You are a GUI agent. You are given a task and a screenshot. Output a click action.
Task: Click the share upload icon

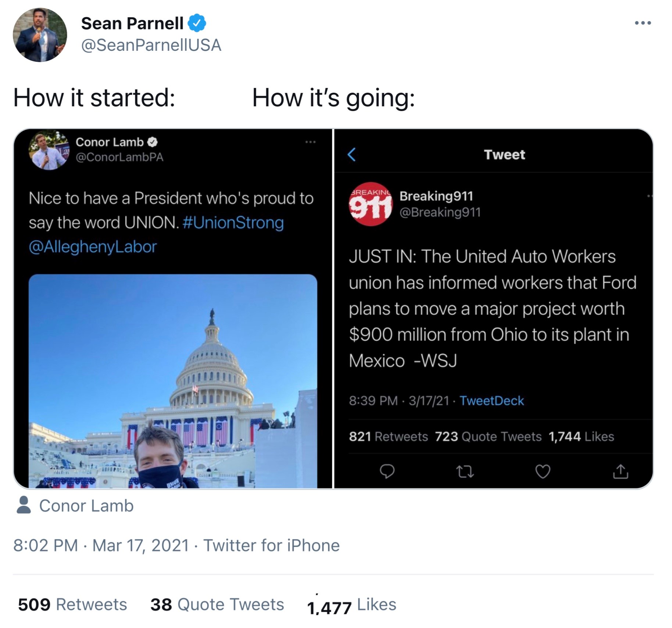(621, 471)
